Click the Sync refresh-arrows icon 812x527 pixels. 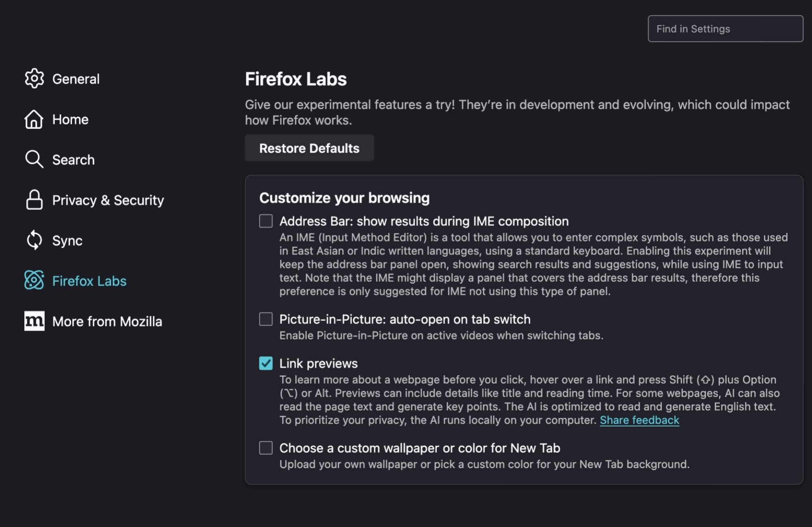coord(35,240)
